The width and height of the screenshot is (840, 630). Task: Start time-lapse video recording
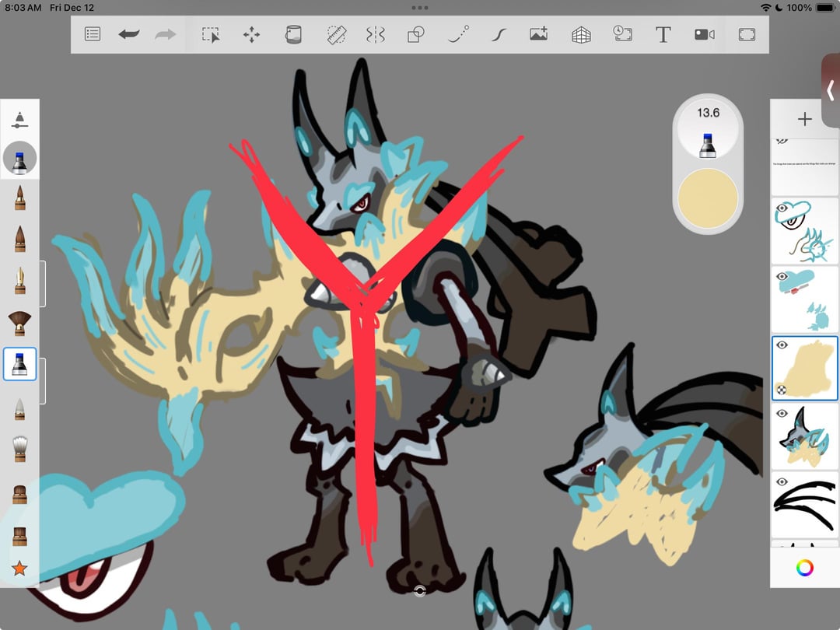tap(704, 34)
